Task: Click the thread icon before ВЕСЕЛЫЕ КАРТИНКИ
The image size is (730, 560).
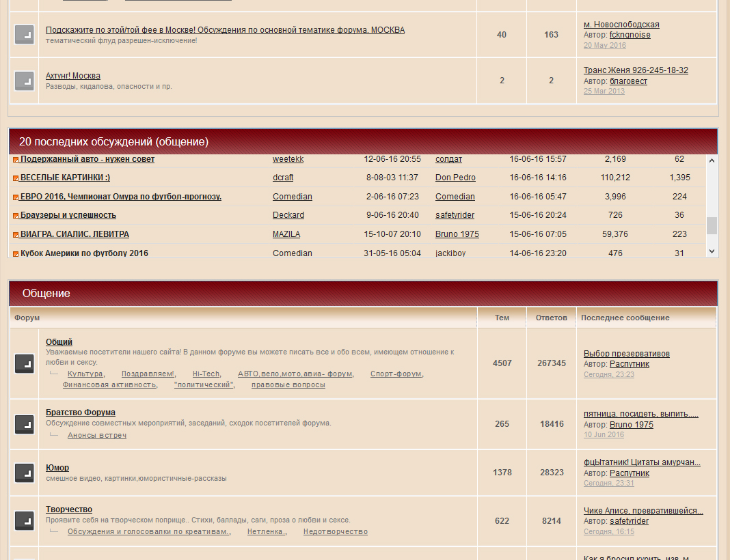Action: click(16, 178)
